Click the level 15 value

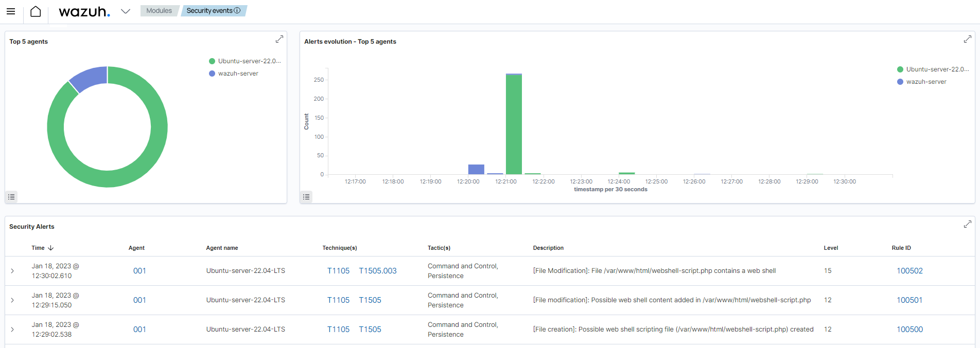coord(828,271)
